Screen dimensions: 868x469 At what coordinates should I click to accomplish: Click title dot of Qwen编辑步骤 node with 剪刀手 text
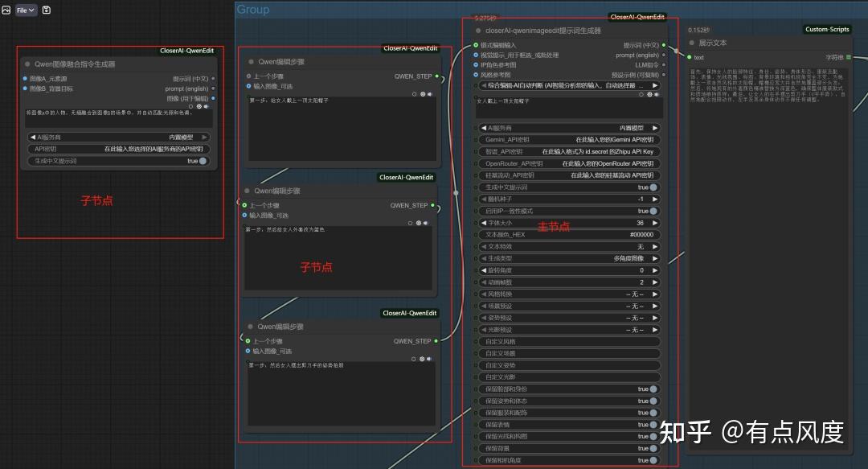250,327
